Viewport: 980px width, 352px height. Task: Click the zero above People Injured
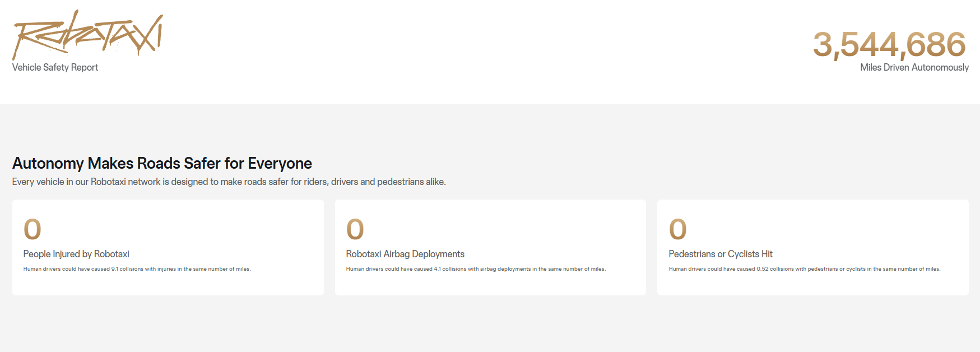[x=32, y=229]
